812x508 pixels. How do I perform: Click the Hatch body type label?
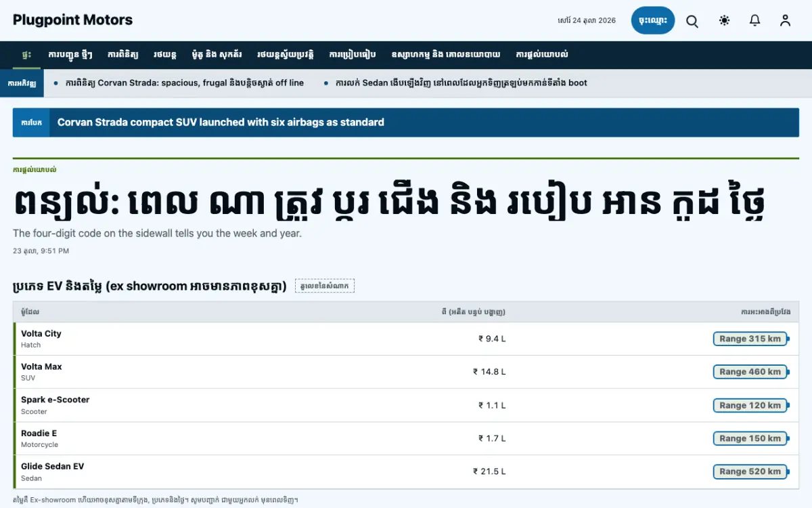point(30,345)
